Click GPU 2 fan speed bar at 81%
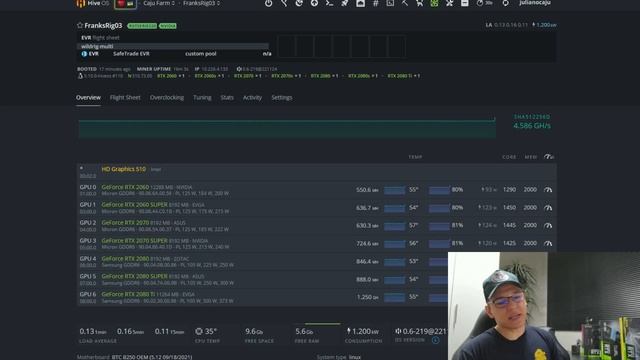Image resolution: width=640 pixels, height=360 pixels. (x=439, y=226)
